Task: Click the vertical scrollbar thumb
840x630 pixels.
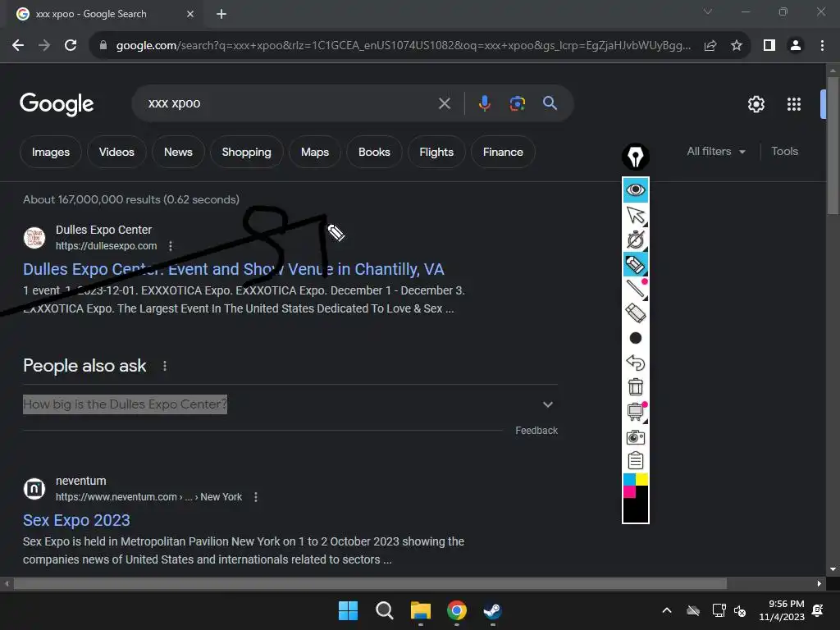Action: click(x=833, y=146)
